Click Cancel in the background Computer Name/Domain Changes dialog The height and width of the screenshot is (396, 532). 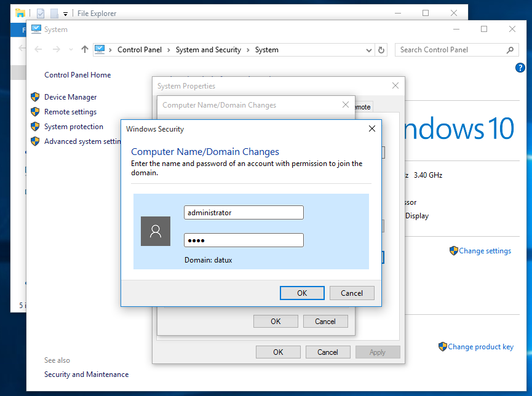click(325, 322)
